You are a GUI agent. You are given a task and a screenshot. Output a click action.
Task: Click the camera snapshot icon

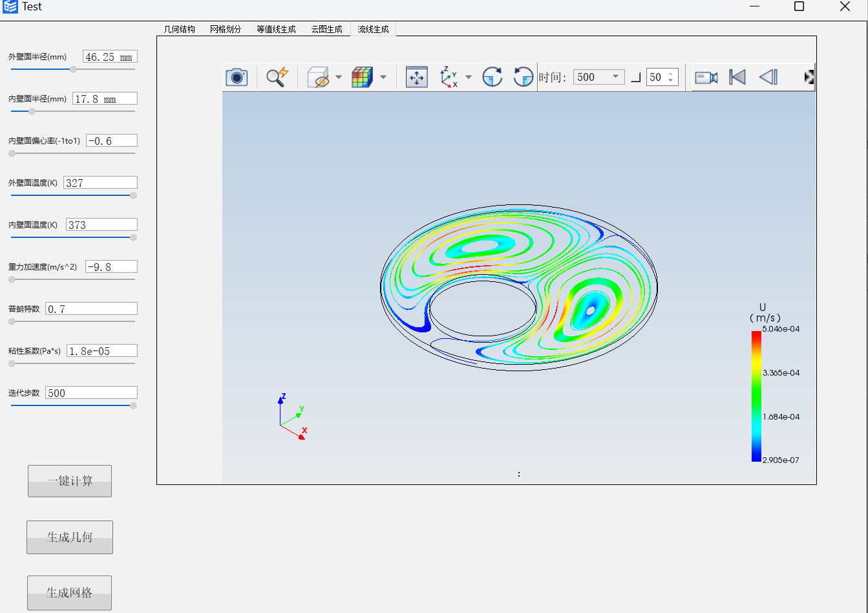point(237,77)
